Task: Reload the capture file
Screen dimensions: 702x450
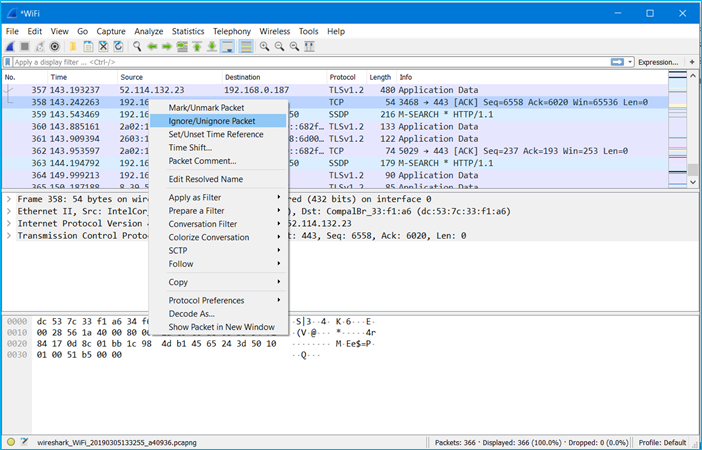Action: 118,47
